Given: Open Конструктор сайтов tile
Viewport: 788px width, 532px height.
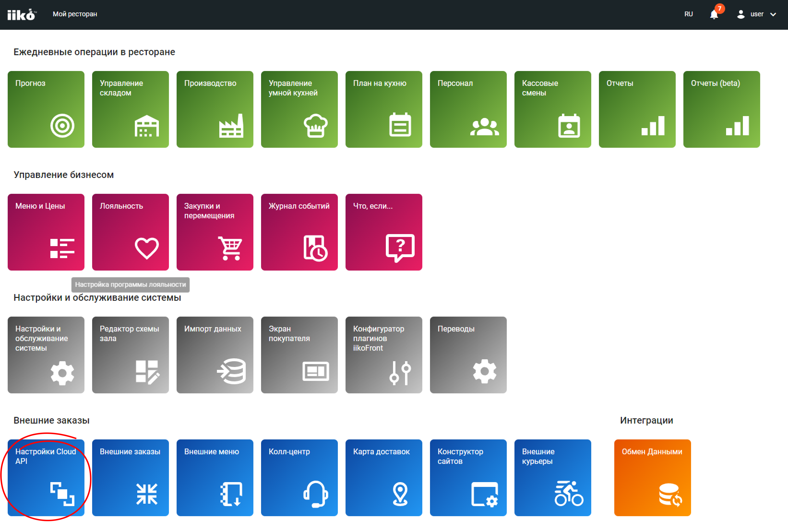Looking at the screenshot, I should 468,478.
